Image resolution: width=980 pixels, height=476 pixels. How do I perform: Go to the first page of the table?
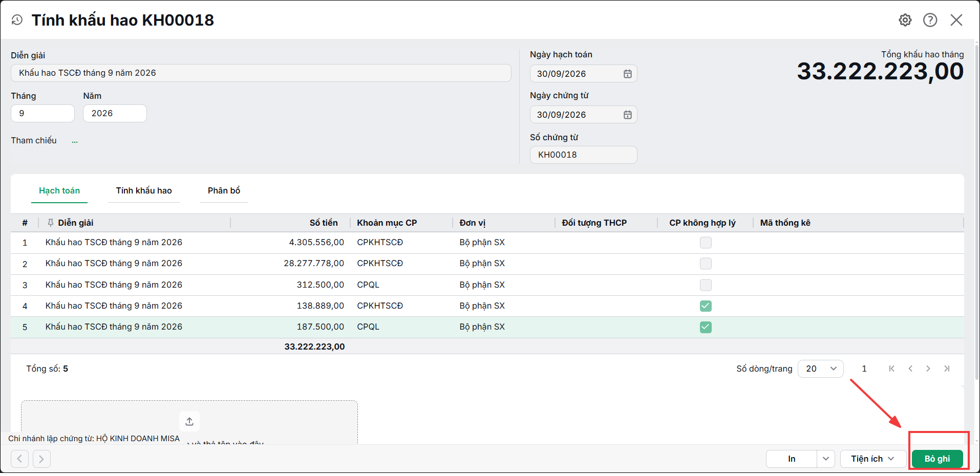tap(892, 369)
